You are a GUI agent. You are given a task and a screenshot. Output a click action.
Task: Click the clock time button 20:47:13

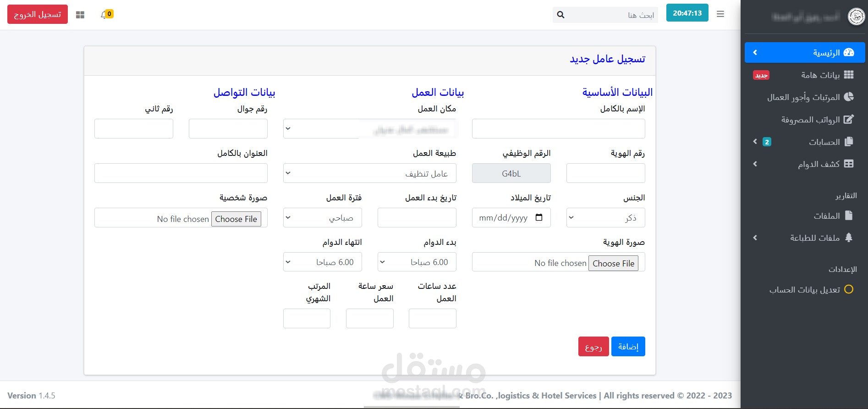(x=687, y=13)
